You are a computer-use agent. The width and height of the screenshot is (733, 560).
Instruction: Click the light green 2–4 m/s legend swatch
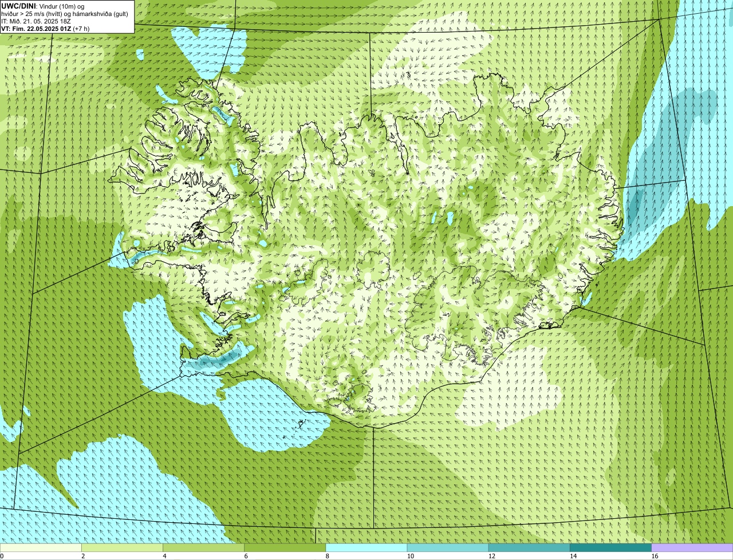pos(122,547)
